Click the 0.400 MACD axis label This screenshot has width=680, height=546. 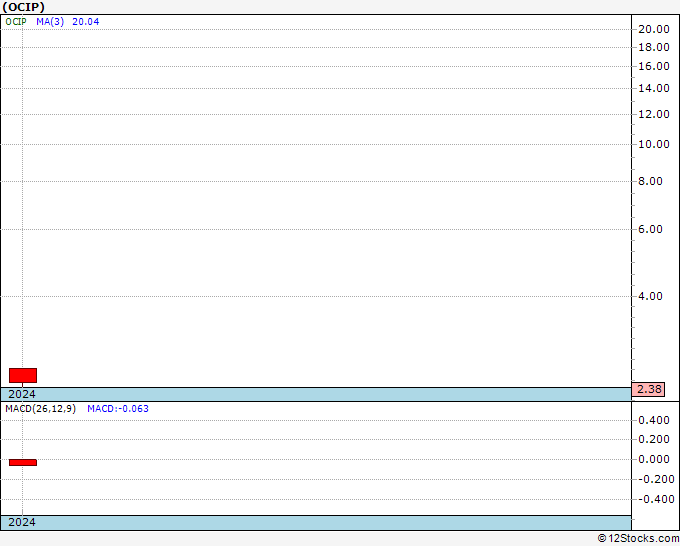(654, 420)
